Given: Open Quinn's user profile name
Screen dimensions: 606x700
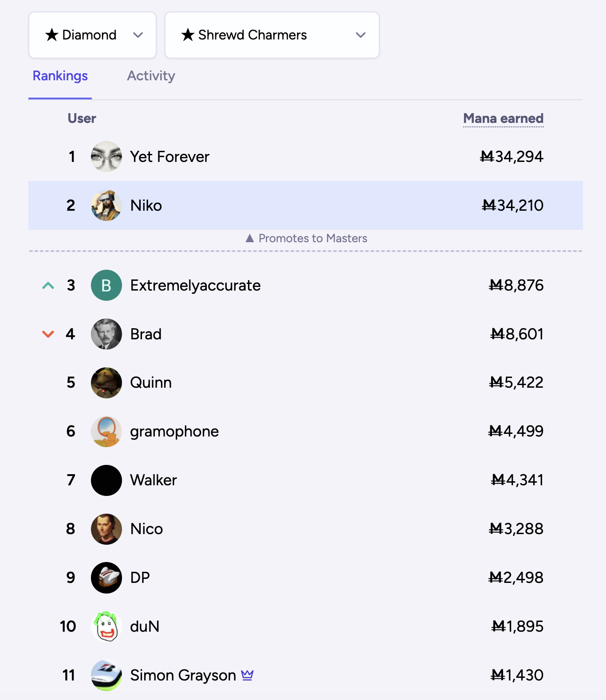Looking at the screenshot, I should [x=151, y=382].
